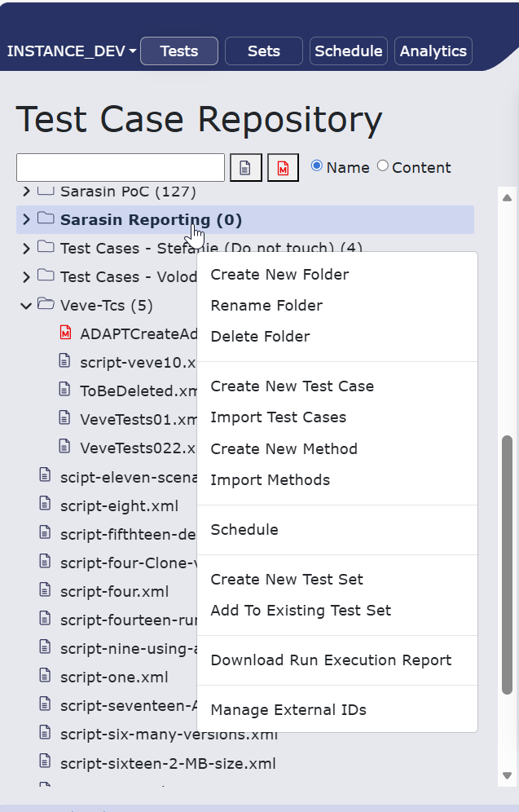Image resolution: width=519 pixels, height=812 pixels.
Task: Click the vertical scrollbar thumb
Action: pos(507,565)
